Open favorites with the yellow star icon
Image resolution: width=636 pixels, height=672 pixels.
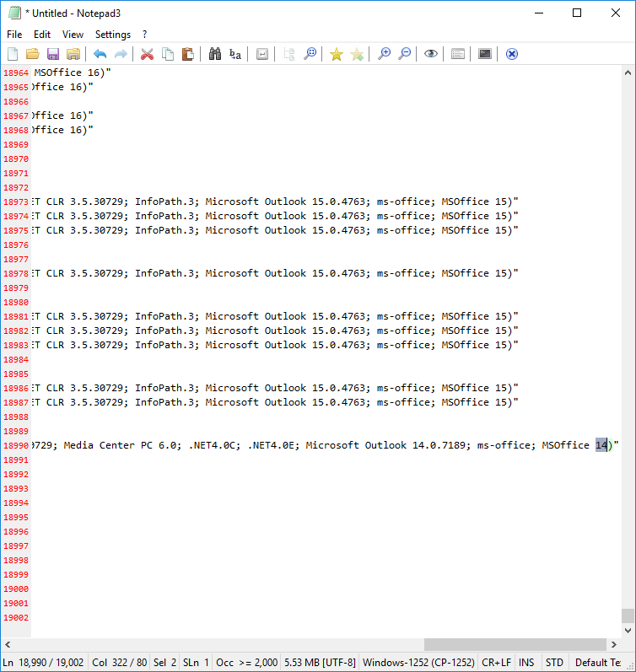[x=337, y=54]
